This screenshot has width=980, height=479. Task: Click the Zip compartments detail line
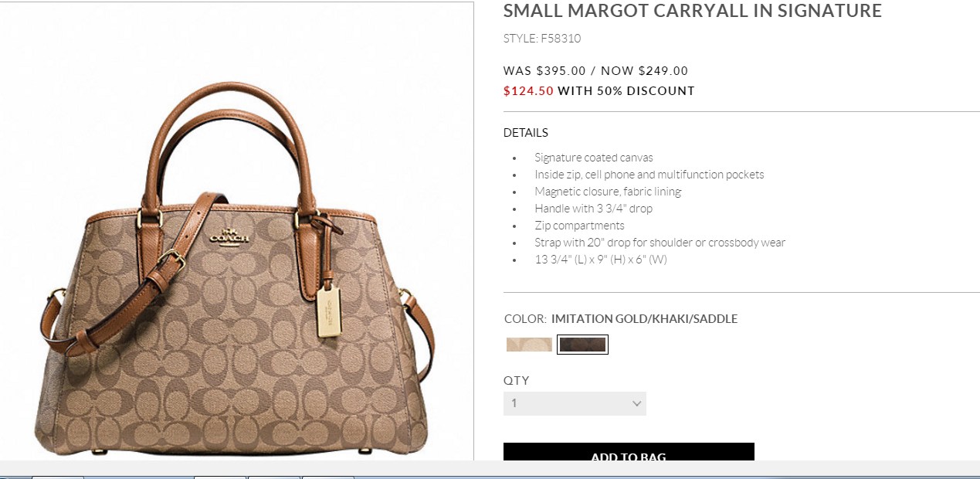pyautogui.click(x=579, y=226)
